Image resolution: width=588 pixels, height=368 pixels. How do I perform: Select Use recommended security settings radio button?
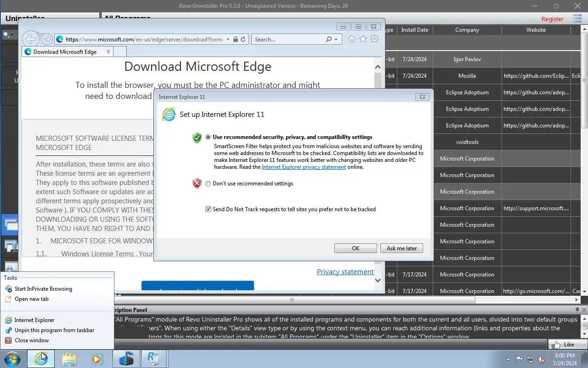[208, 137]
